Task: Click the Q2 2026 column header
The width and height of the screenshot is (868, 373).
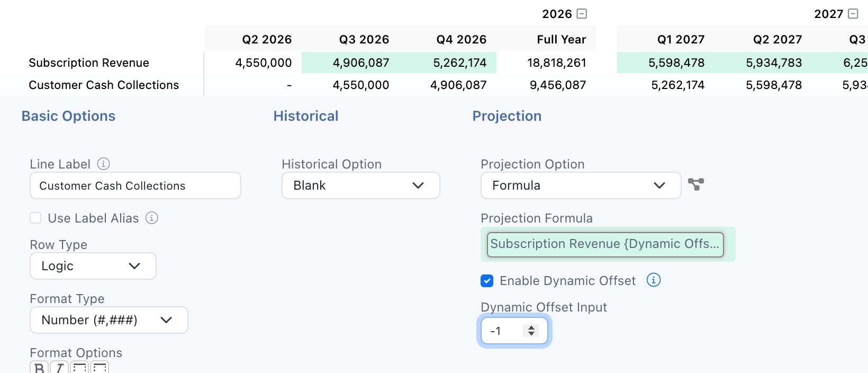Action: coord(267,39)
